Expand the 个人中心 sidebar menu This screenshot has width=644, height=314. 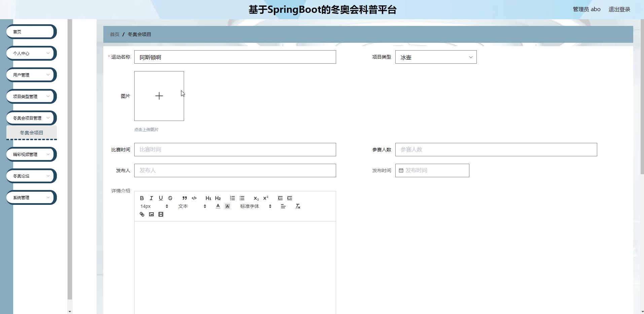[x=31, y=53]
